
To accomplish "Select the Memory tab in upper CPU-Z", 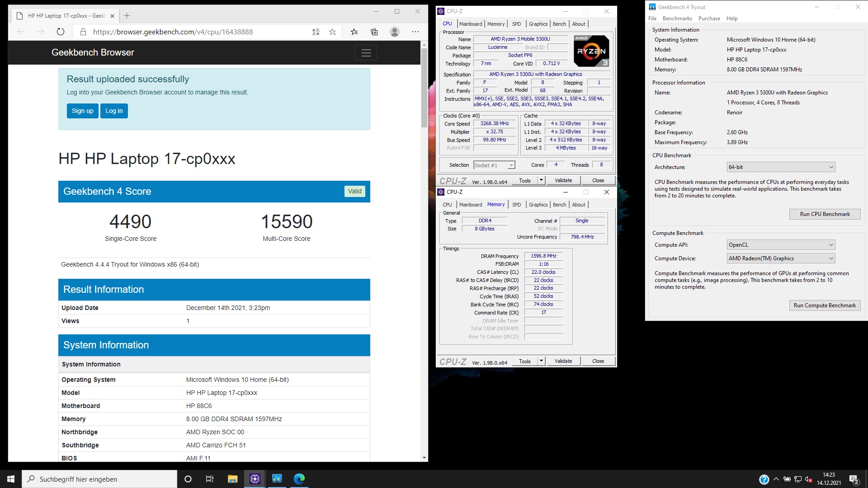I will click(496, 24).
